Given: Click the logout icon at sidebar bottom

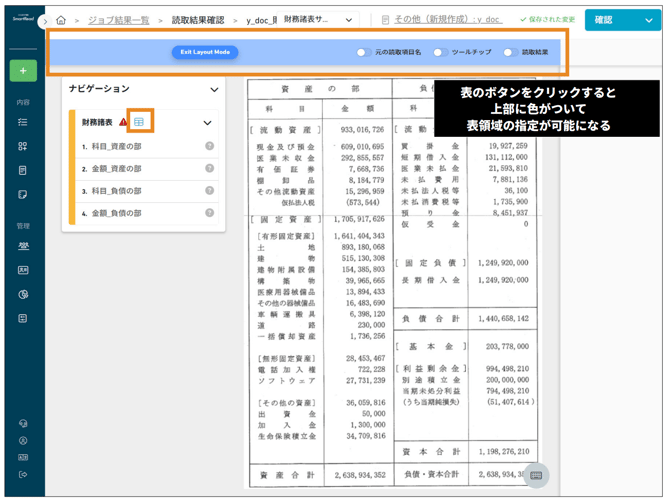Looking at the screenshot, I should coord(22,474).
